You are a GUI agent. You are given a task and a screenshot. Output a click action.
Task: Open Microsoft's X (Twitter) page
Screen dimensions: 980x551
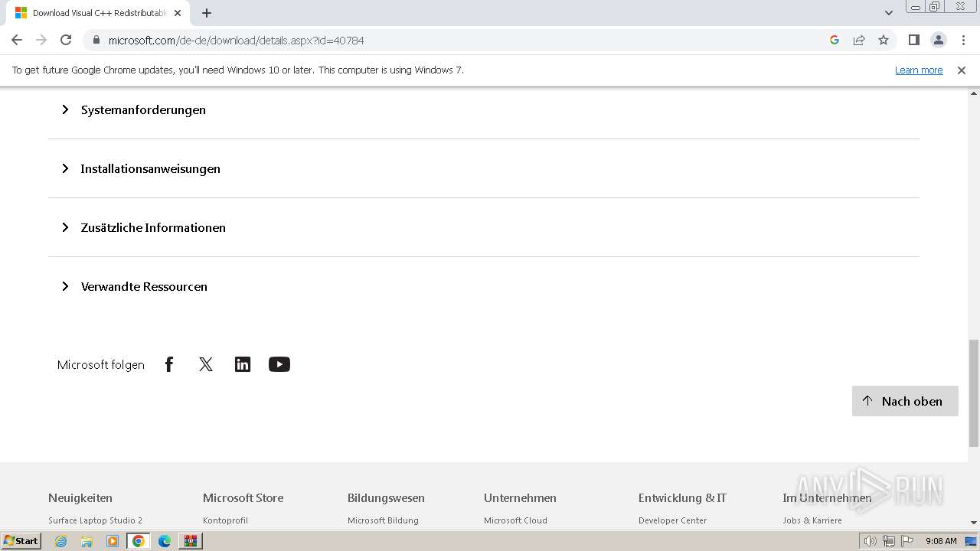206,364
